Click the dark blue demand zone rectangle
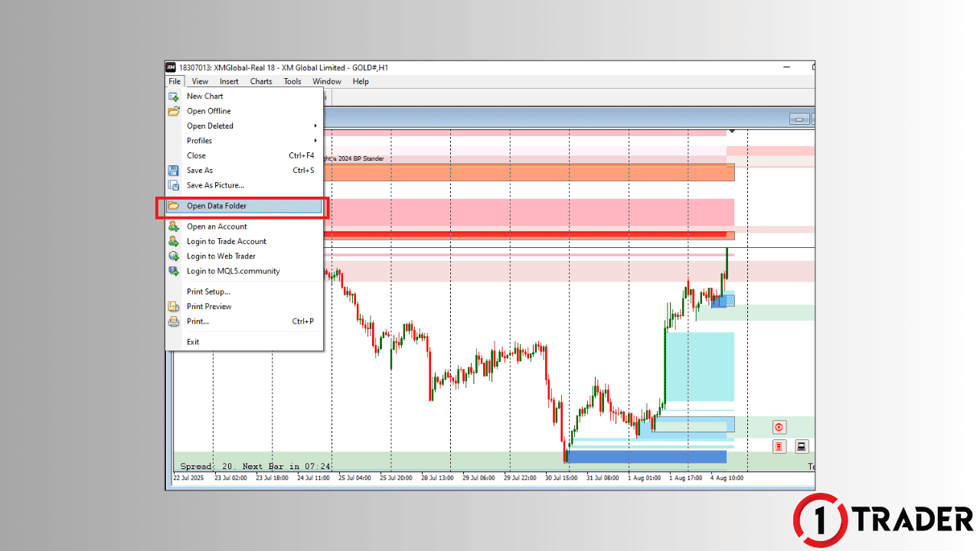 [x=646, y=457]
